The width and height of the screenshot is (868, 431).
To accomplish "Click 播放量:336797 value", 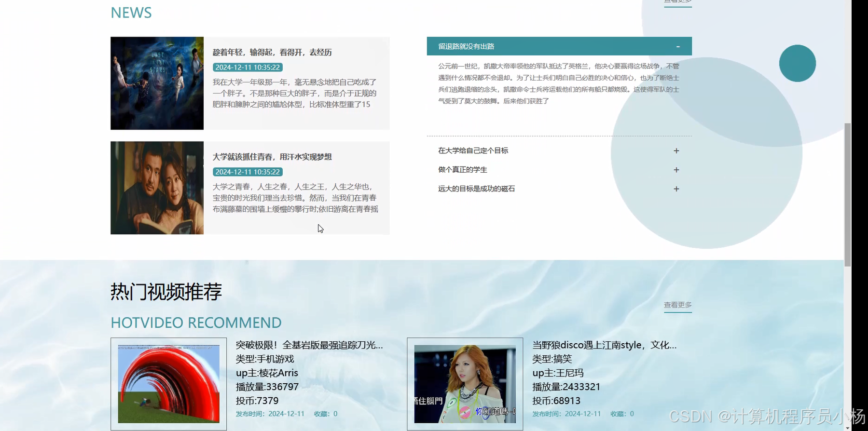I will (267, 387).
